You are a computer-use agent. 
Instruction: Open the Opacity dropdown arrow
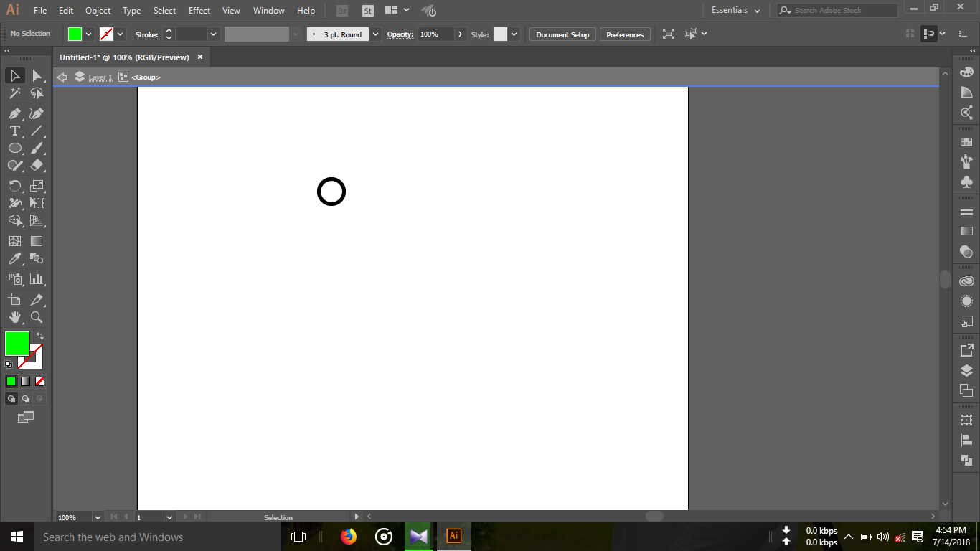[x=460, y=34]
